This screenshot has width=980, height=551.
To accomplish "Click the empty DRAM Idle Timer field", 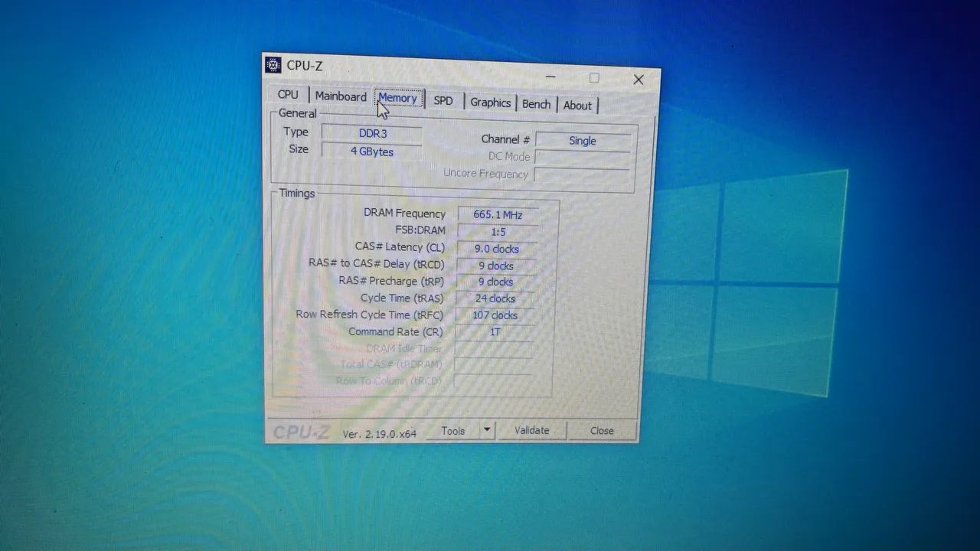I will pos(493,349).
